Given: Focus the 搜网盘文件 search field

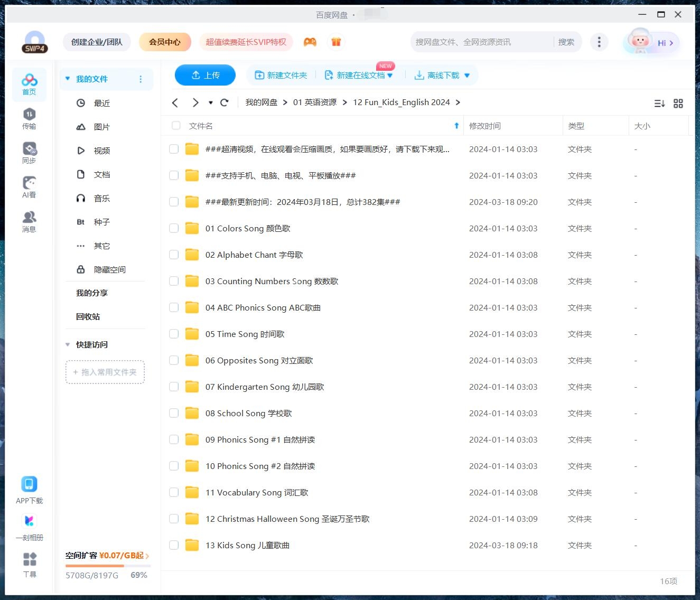Looking at the screenshot, I should (481, 42).
